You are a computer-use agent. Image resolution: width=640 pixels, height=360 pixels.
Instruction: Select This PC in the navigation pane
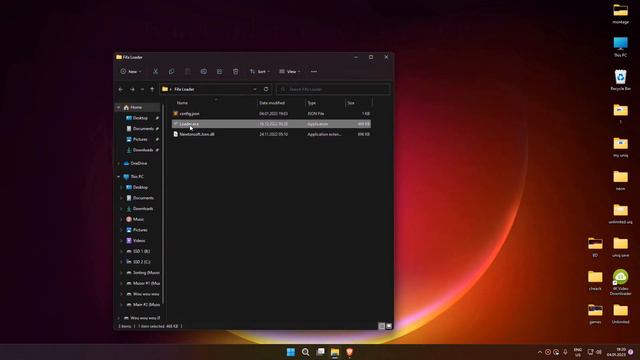pyautogui.click(x=137, y=177)
